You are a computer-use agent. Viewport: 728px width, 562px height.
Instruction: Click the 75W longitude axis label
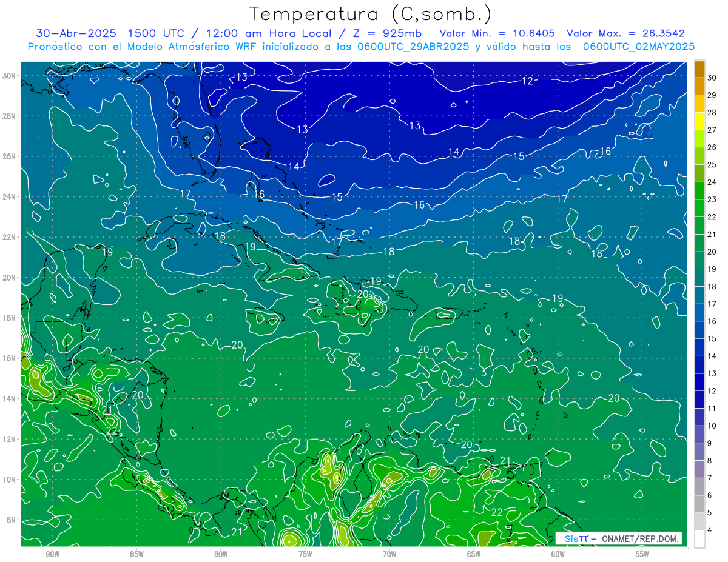pos(305,554)
